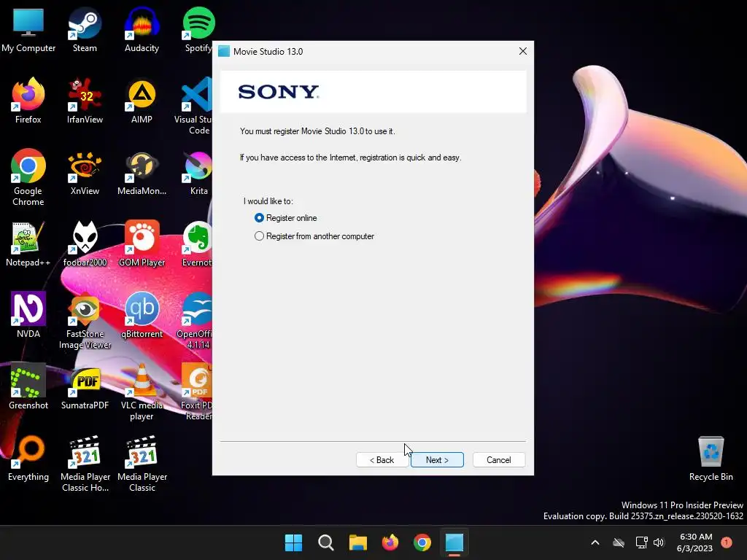Close the Movie Studio 13.0 dialog
The image size is (747, 560).
pos(522,51)
